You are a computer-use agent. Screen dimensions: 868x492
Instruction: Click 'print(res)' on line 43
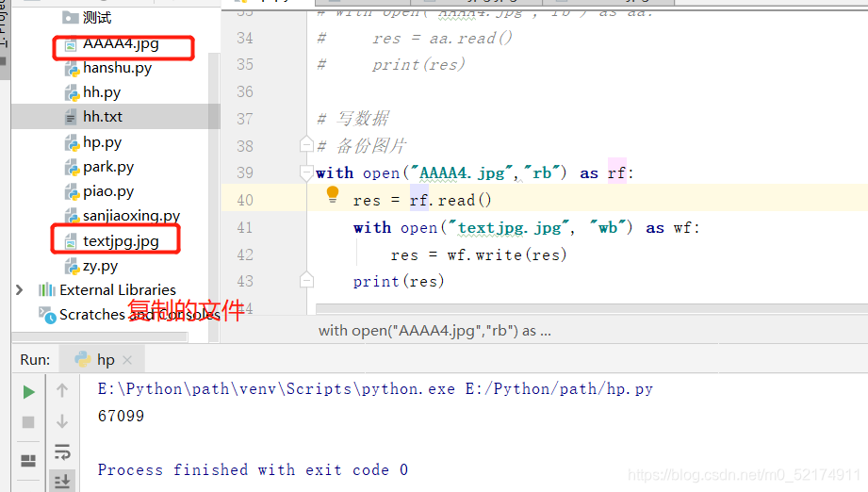(399, 282)
